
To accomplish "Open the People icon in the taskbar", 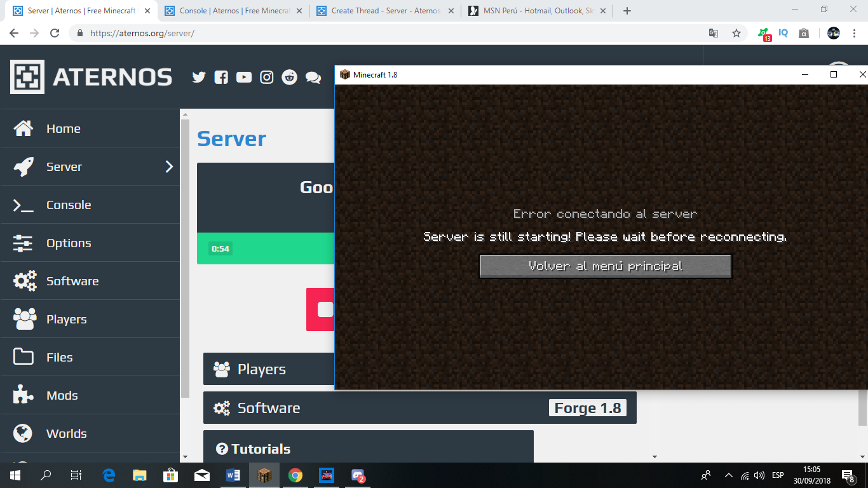I will click(706, 475).
